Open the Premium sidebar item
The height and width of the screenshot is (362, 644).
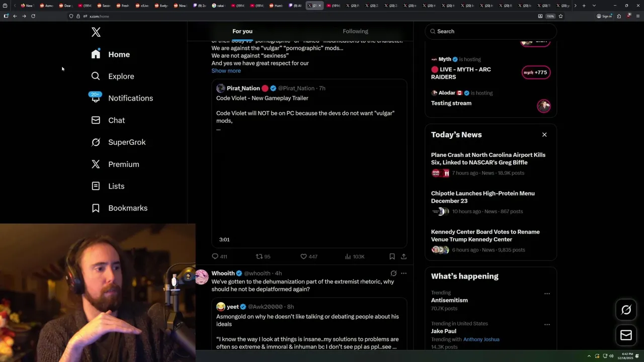(x=115, y=164)
